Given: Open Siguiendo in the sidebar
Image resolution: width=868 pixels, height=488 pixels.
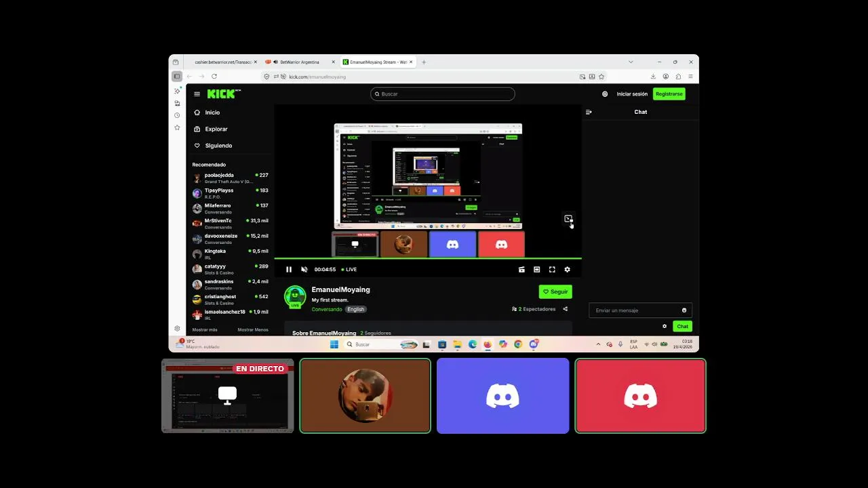Looking at the screenshot, I should (218, 146).
